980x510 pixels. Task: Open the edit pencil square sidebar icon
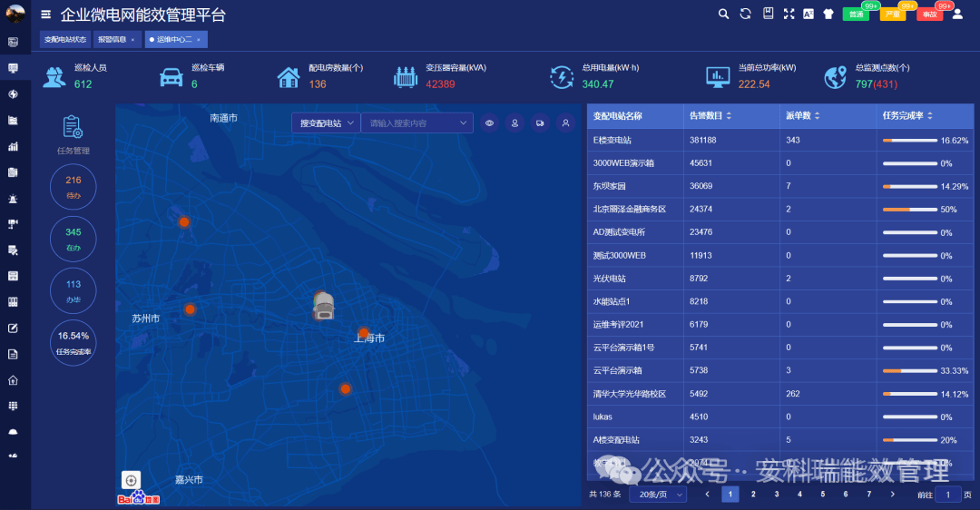coord(13,329)
